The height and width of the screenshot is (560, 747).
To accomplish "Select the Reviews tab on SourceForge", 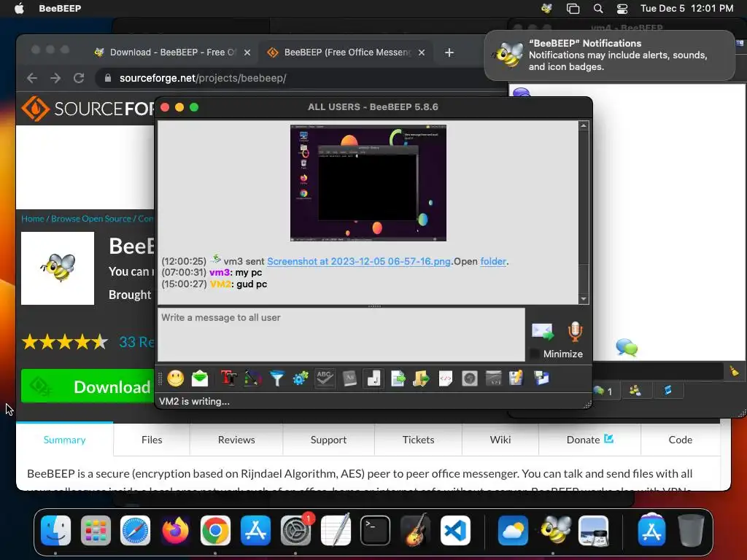I will (x=236, y=440).
